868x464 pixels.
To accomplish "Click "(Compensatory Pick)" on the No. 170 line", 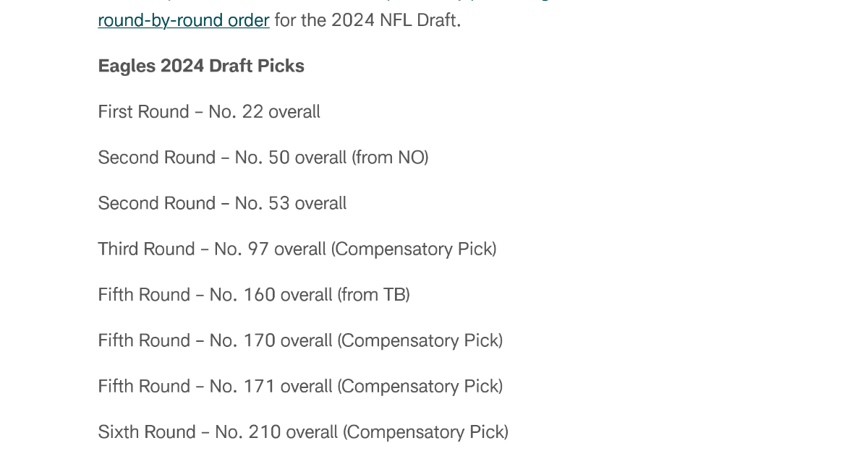I will pos(420,340).
